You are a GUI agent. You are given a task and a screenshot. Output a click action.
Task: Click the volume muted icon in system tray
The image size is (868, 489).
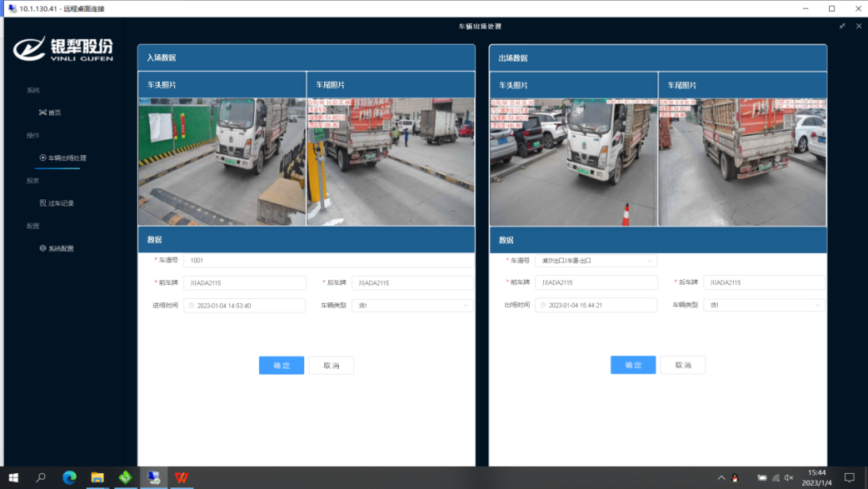tap(788, 477)
